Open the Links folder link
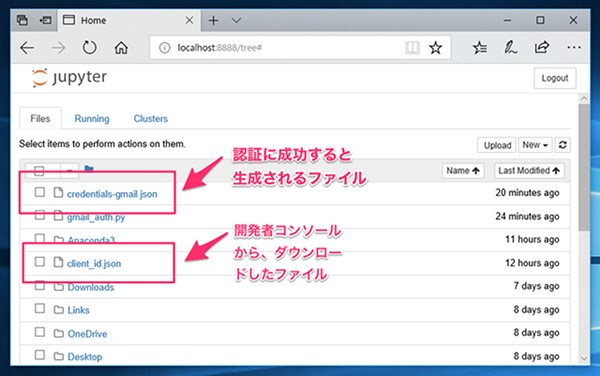This screenshot has height=376, width=600. pyautogui.click(x=78, y=310)
